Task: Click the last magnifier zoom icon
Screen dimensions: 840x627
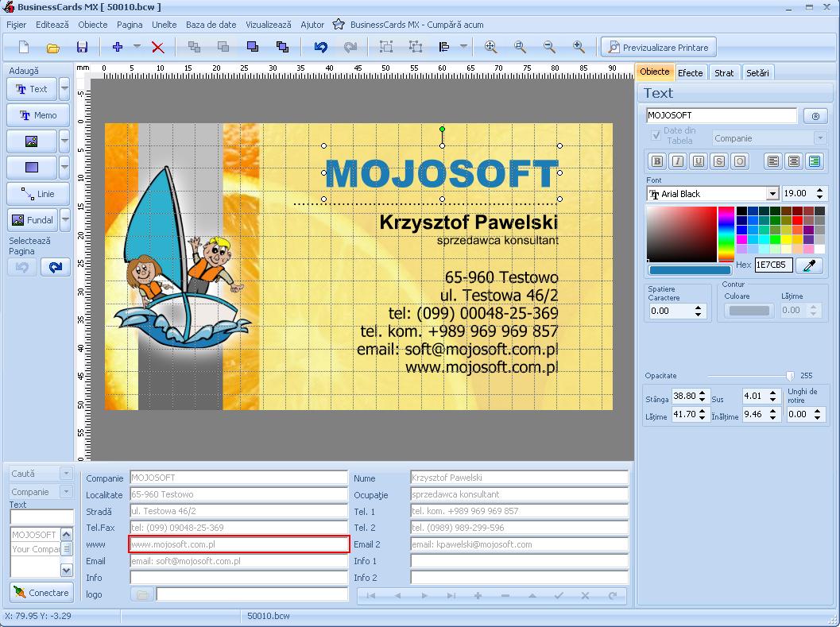Action: 579,47
